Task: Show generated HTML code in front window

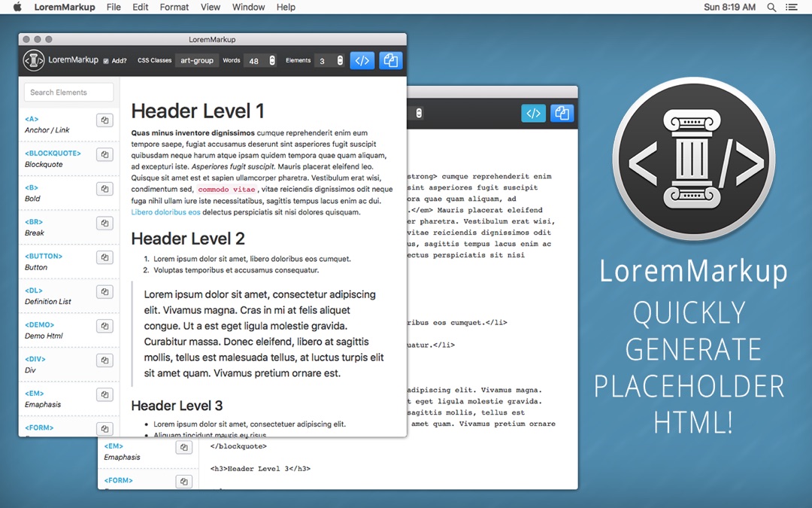Action: coord(362,61)
